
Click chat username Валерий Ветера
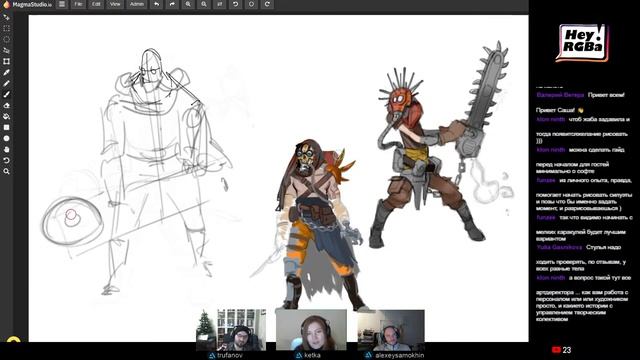(x=560, y=95)
